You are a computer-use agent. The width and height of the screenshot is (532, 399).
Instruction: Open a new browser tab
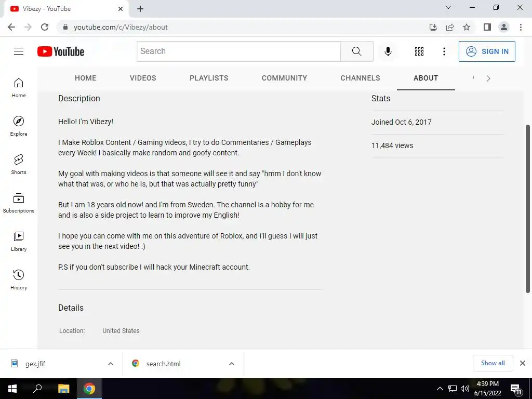[x=140, y=9]
